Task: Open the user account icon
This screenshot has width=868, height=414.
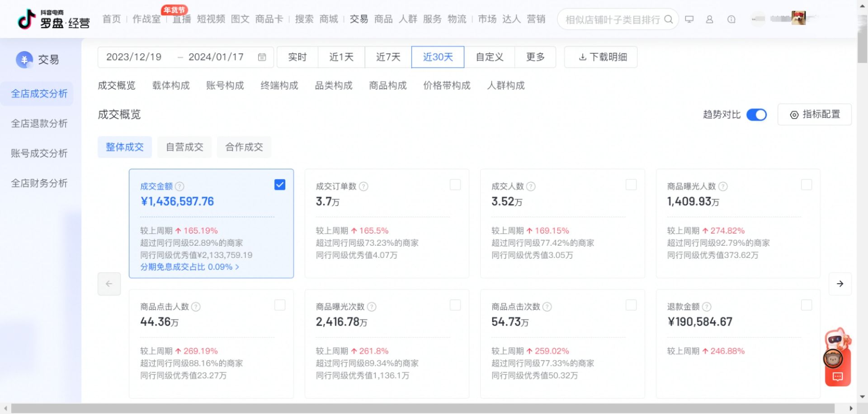Action: coord(710,19)
